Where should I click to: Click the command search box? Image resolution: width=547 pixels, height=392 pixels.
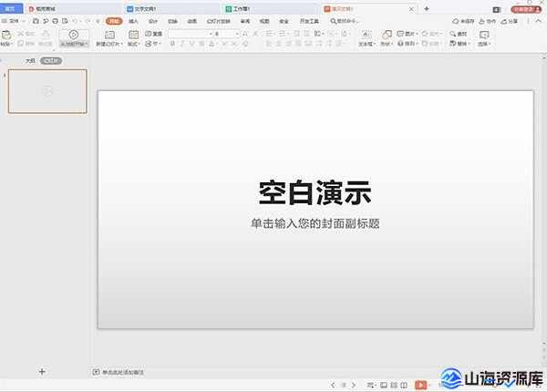tap(345, 21)
